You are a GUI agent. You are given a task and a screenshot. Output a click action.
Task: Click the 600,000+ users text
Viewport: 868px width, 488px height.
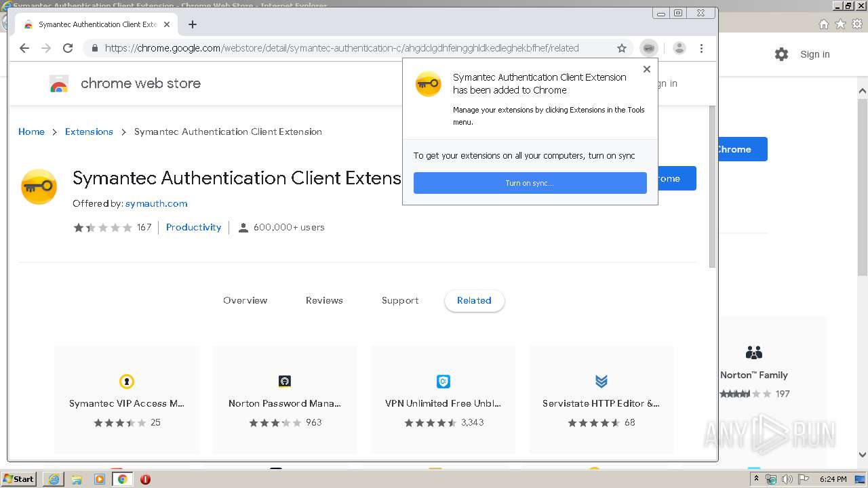point(289,227)
